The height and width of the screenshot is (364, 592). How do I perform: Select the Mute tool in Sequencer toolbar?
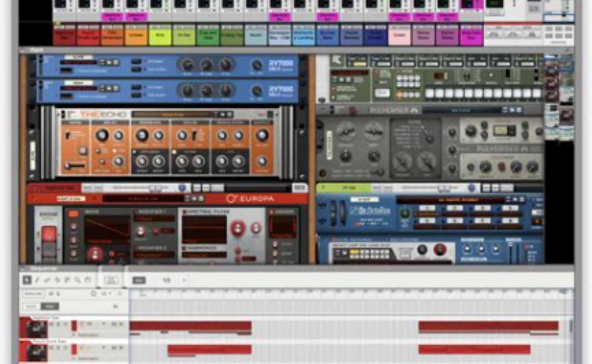[x=67, y=280]
